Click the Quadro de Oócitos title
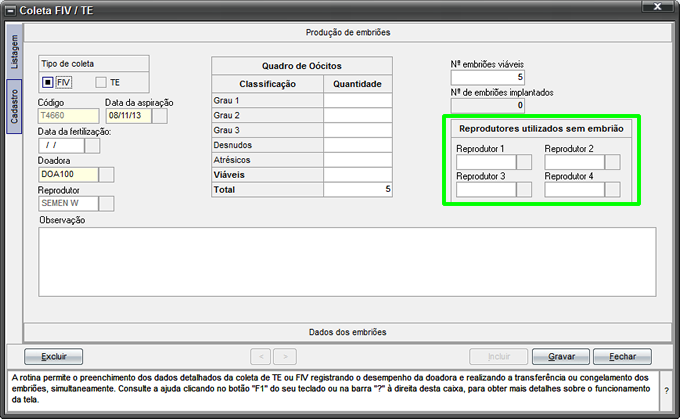Viewport: 680px width, 419px height. 302,66
